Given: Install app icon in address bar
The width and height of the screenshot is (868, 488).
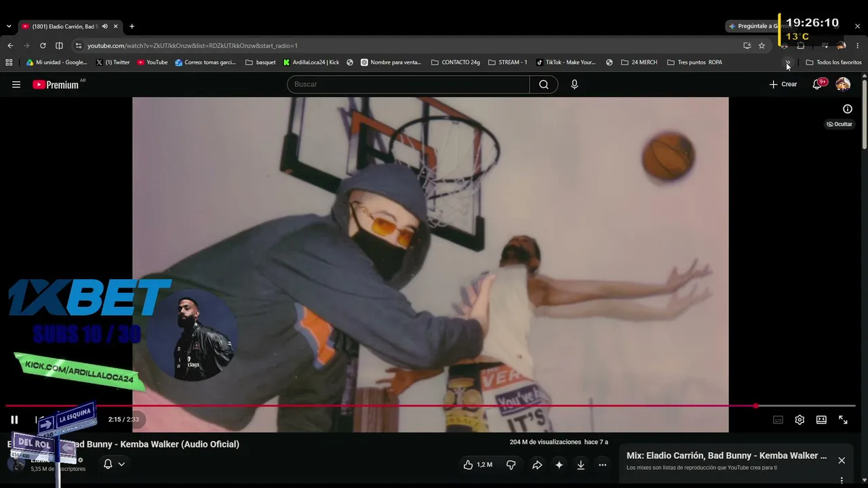Looking at the screenshot, I should [x=747, y=45].
